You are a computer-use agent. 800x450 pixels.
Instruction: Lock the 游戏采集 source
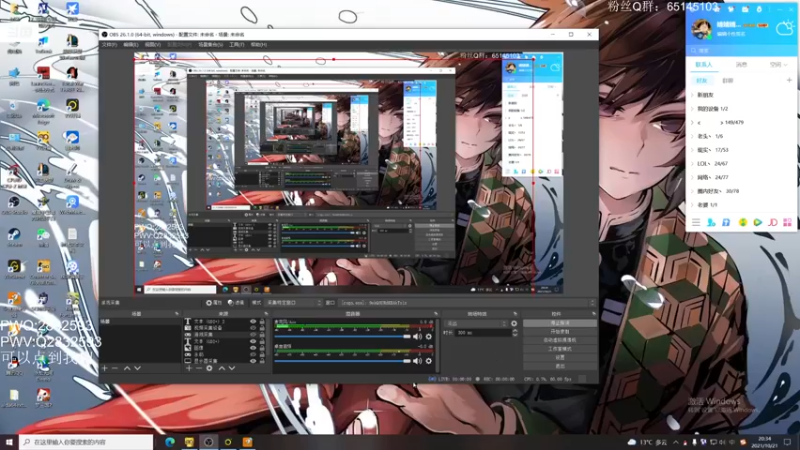[x=262, y=335]
